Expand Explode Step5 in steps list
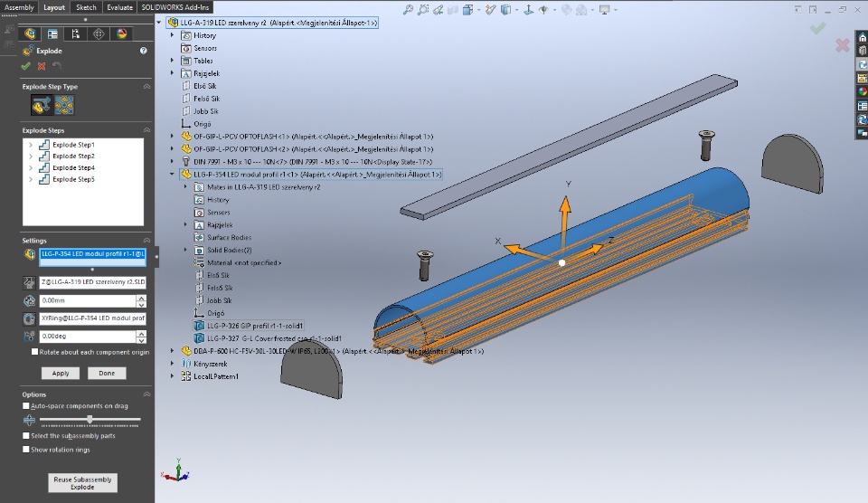 tap(31, 179)
